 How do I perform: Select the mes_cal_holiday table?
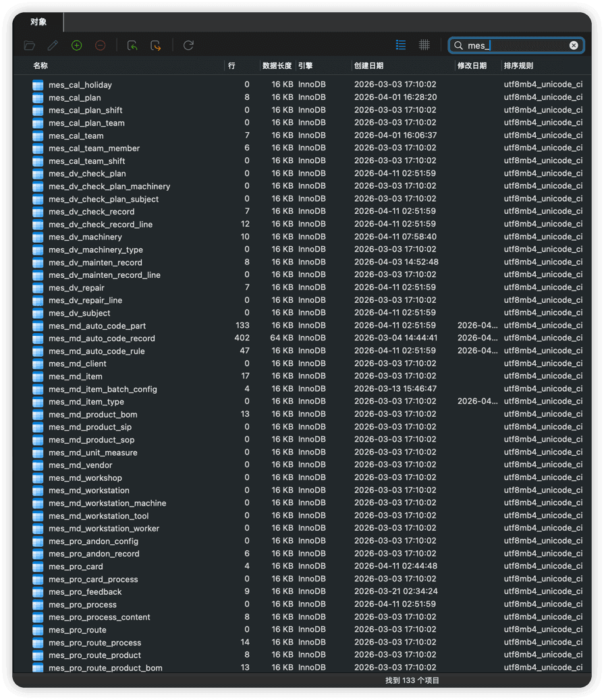click(x=80, y=85)
